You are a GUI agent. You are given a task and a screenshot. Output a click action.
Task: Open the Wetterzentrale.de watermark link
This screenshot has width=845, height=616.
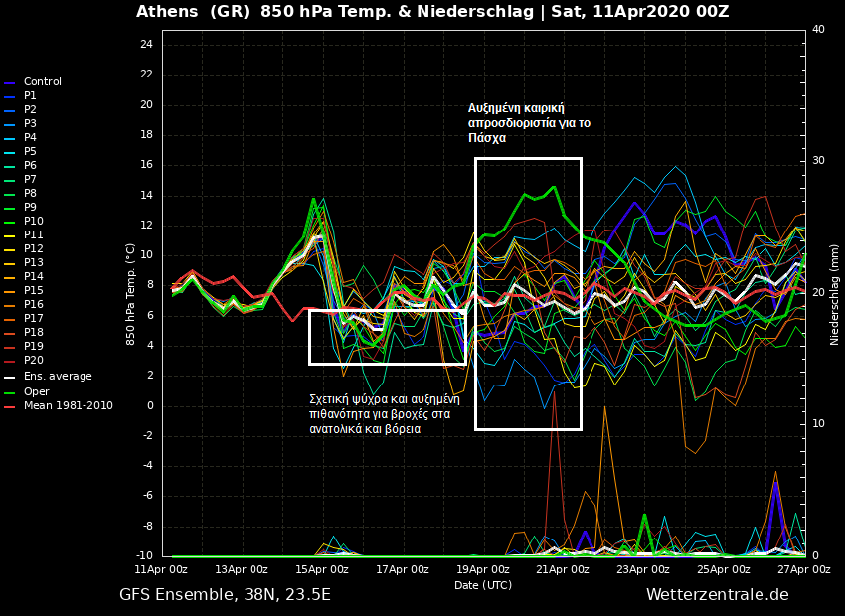pyautogui.click(x=717, y=595)
